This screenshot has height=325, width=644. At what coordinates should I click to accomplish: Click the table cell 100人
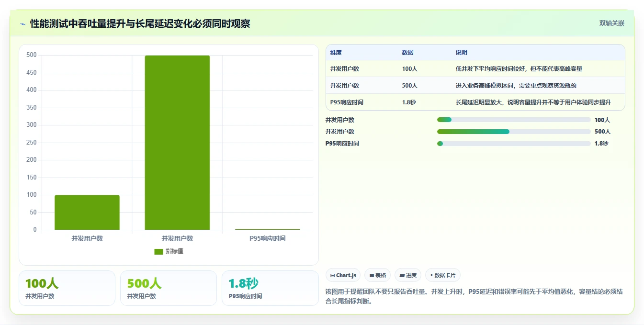click(x=410, y=69)
